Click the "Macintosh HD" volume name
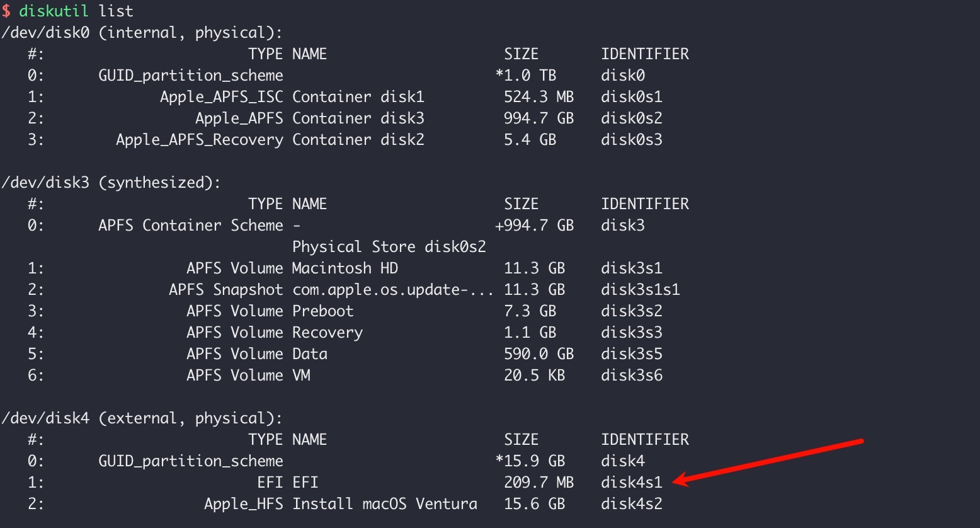Viewport: 980px width, 528px height. [345, 268]
